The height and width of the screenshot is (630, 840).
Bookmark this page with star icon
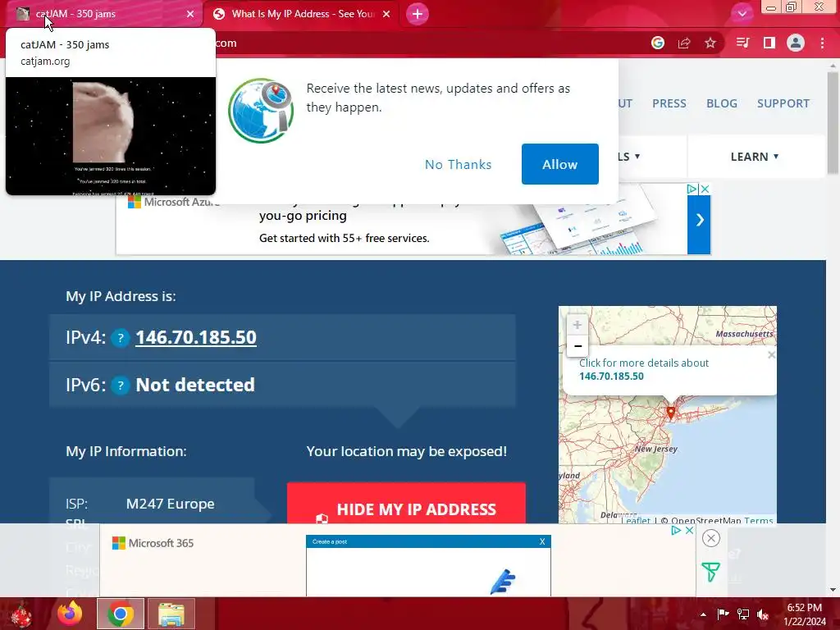tap(710, 43)
